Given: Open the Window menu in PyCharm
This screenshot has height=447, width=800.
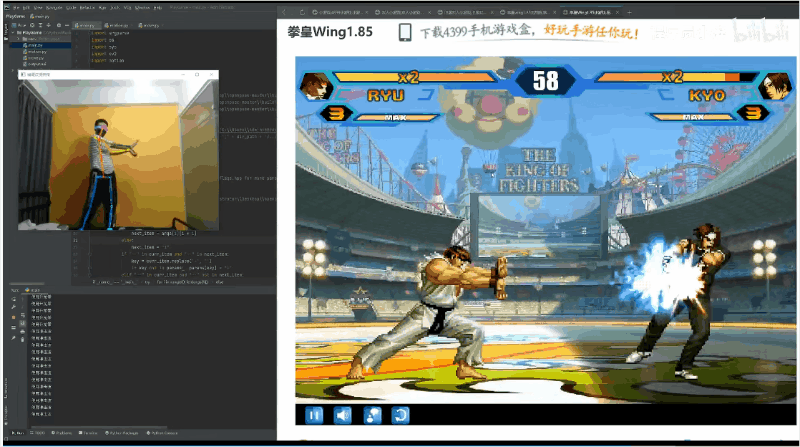Looking at the screenshot, I should 142,8.
